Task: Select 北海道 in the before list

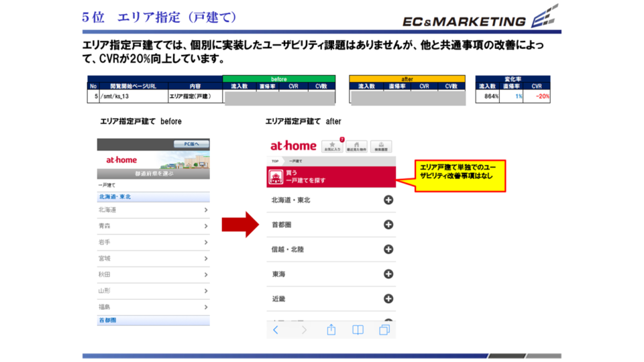Action: point(152,210)
